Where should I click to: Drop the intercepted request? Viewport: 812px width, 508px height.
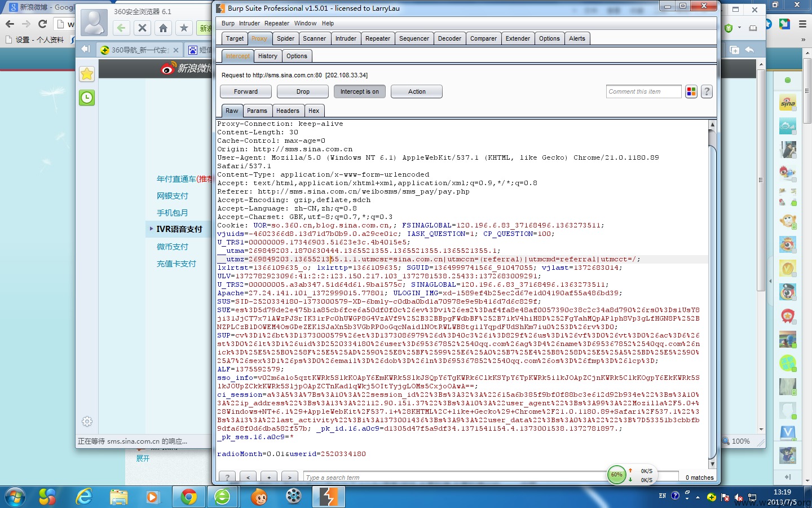point(303,91)
